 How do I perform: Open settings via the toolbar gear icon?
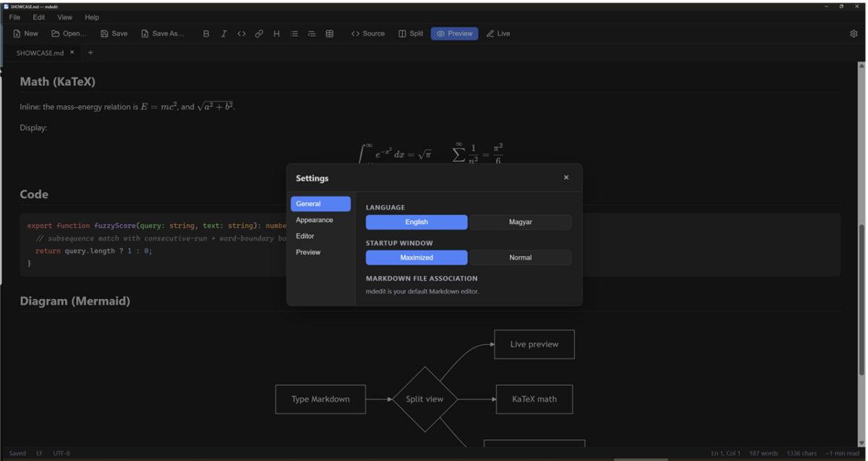coord(854,33)
